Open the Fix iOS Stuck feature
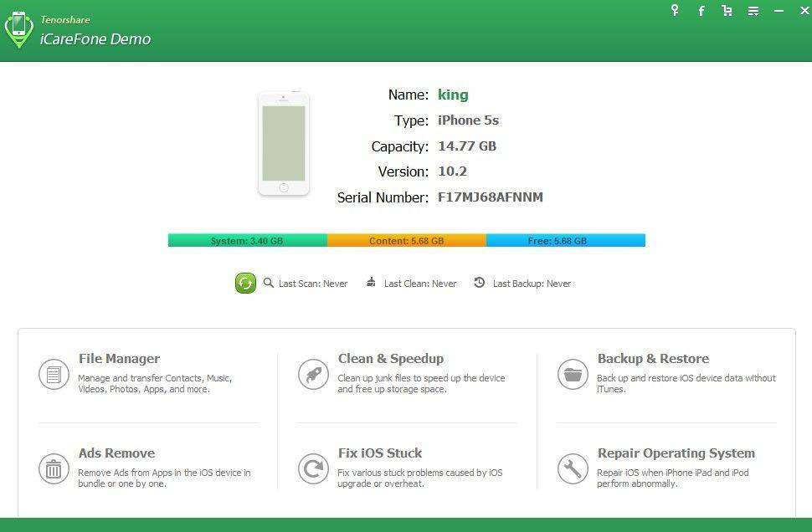Viewport: 812px width, 532px height. pos(380,453)
